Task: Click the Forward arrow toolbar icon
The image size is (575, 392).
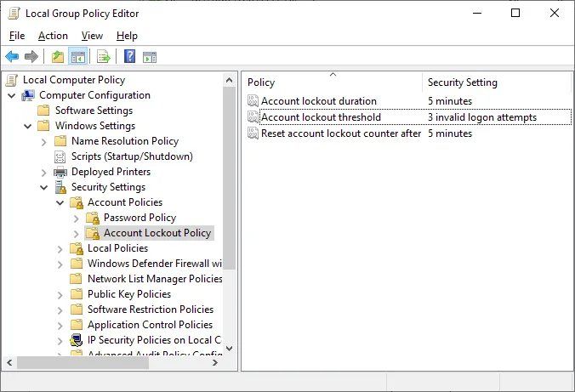Action: 31,57
